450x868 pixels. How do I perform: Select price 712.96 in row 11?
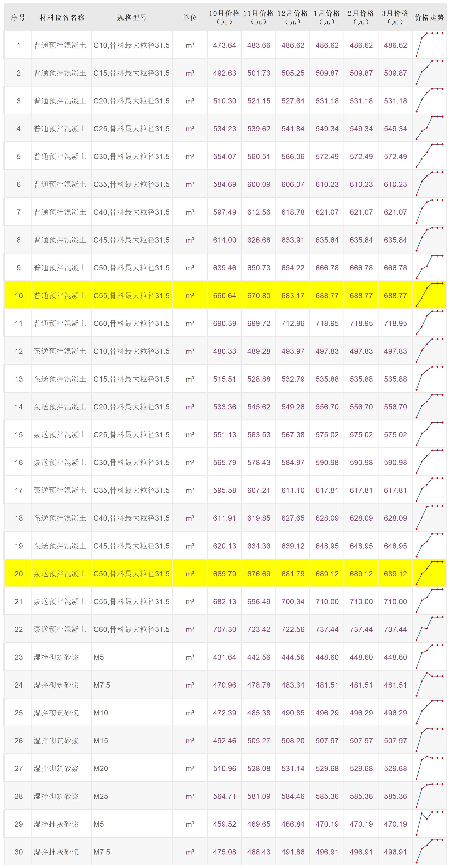pyautogui.click(x=293, y=323)
